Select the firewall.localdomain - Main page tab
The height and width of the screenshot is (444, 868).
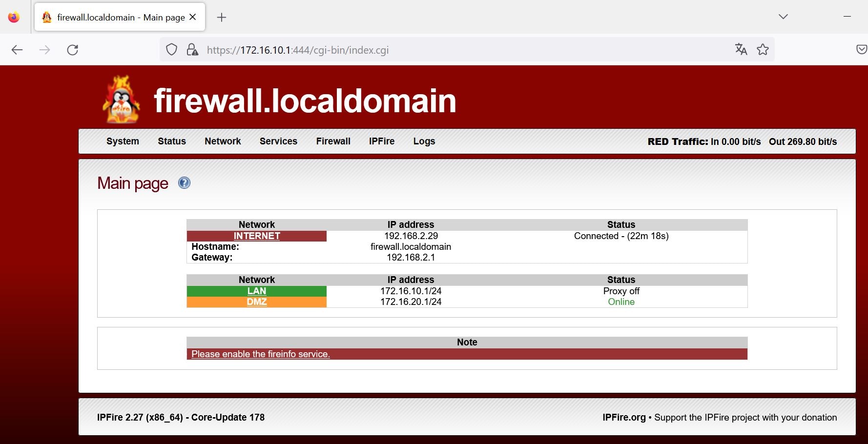click(x=120, y=17)
